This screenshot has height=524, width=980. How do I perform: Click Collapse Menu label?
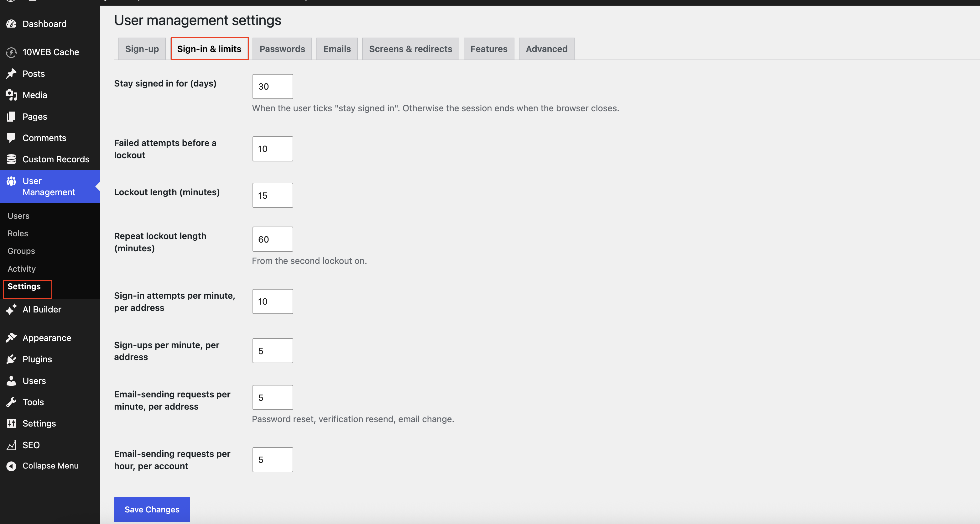[x=51, y=466]
